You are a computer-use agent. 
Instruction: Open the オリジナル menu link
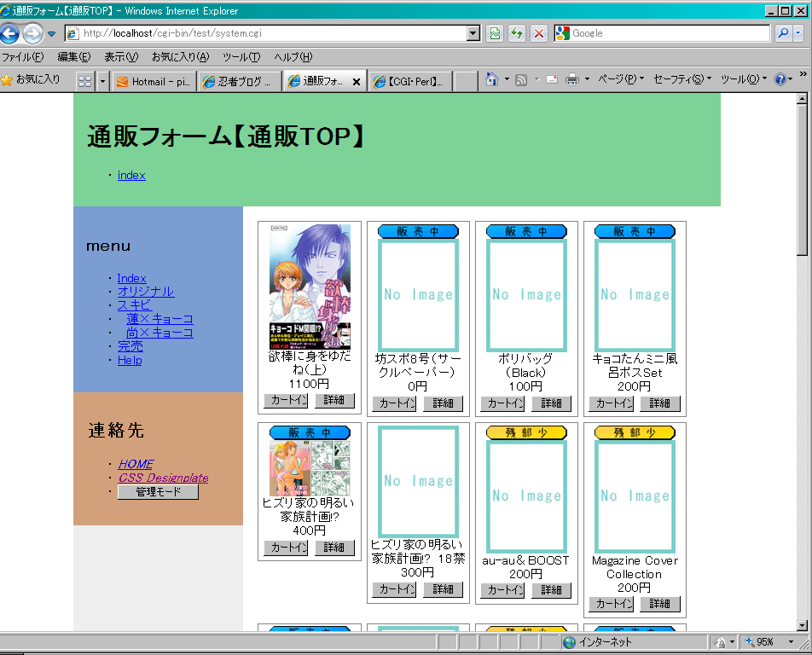(146, 292)
